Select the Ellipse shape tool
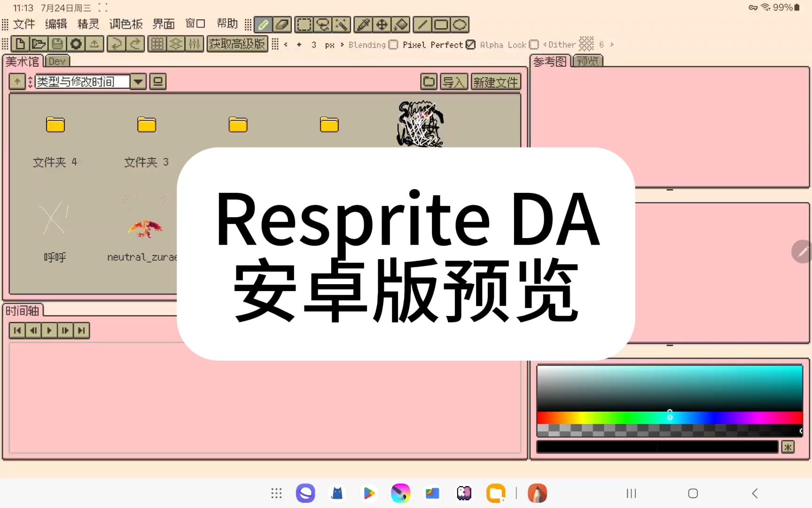Viewport: 812px width, 508px height. pyautogui.click(x=460, y=24)
